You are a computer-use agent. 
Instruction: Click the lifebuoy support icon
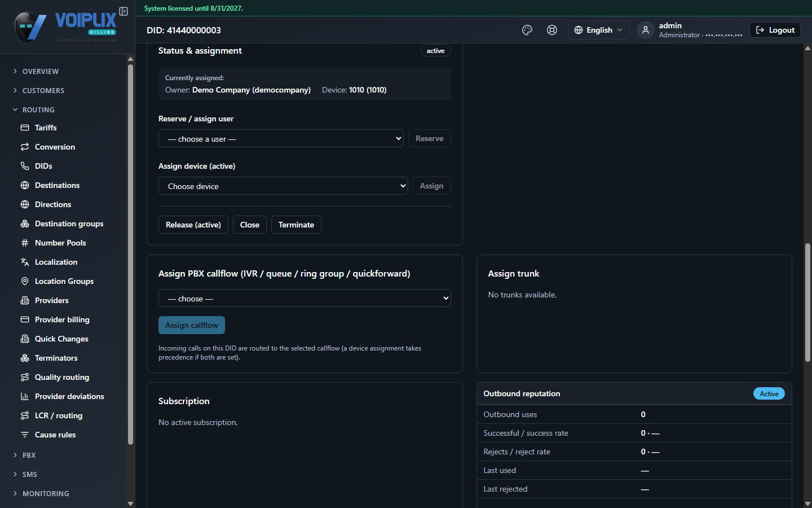point(552,30)
